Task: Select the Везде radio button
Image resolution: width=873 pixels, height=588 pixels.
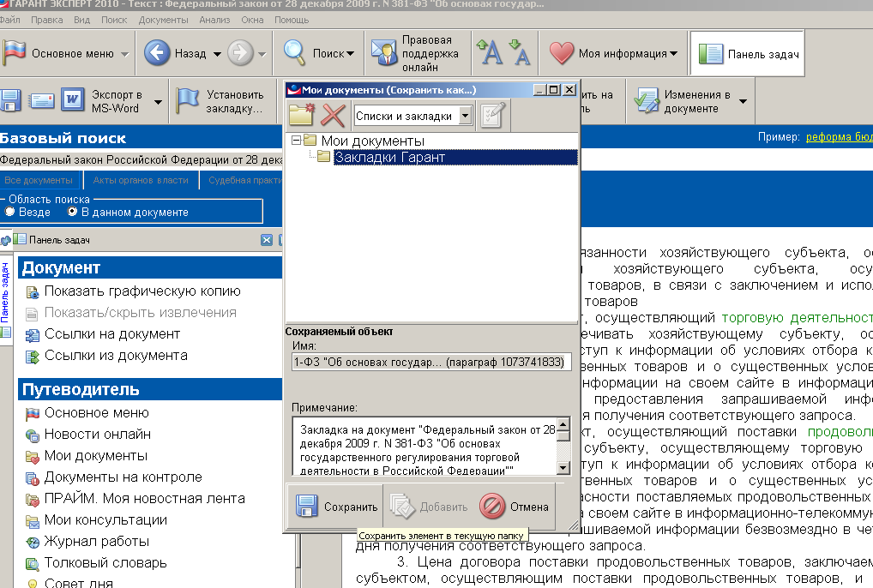Action: pyautogui.click(x=9, y=212)
